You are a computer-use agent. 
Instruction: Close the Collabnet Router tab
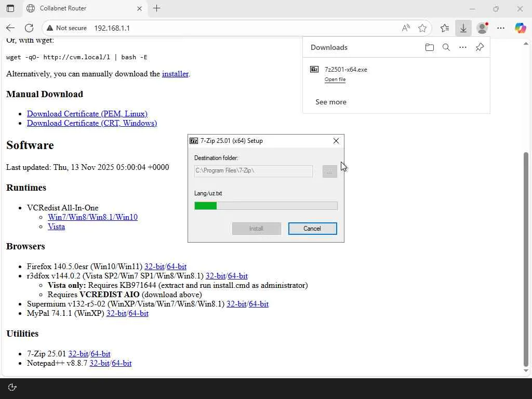pos(139,8)
